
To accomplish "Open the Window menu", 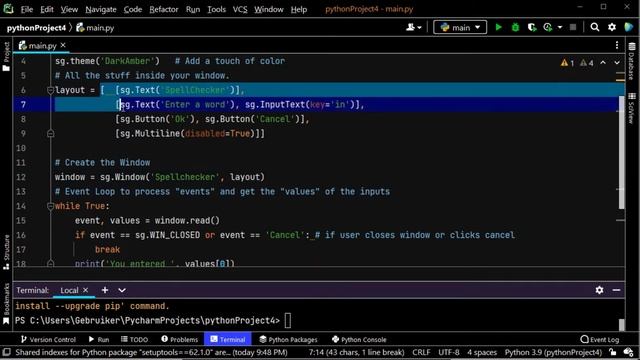I will point(269,9).
